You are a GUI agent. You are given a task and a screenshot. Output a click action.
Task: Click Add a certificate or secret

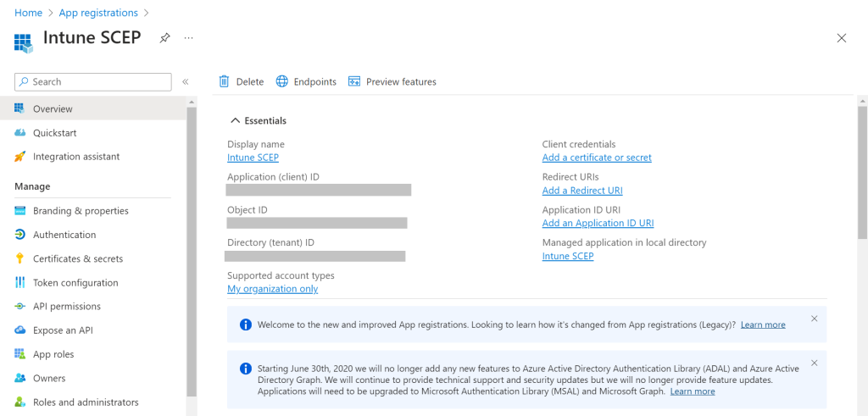[597, 158]
